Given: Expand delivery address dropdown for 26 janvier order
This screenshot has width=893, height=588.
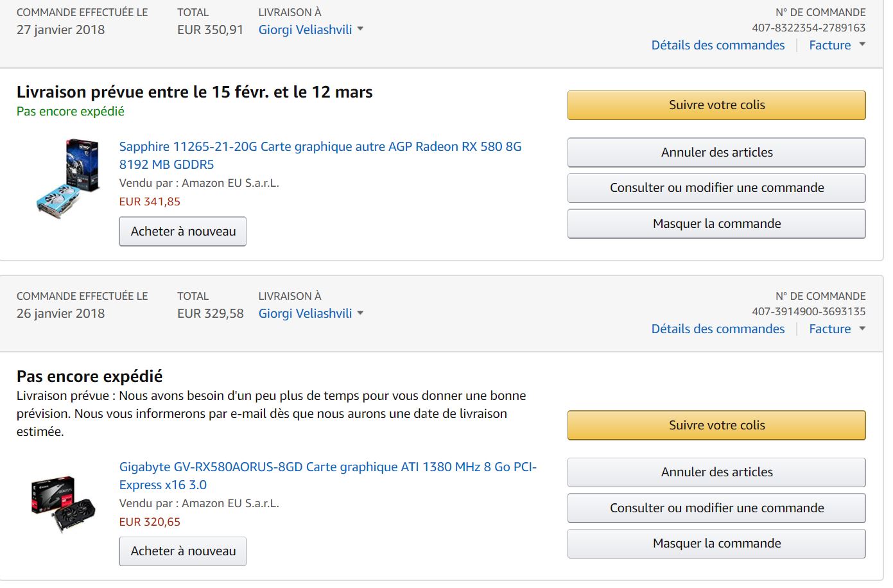Looking at the screenshot, I should click(360, 313).
